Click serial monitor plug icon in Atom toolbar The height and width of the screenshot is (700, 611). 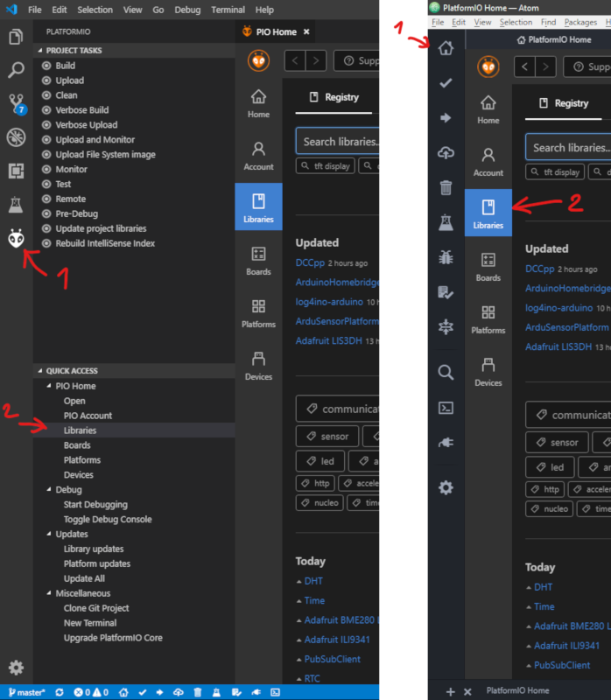(x=446, y=443)
